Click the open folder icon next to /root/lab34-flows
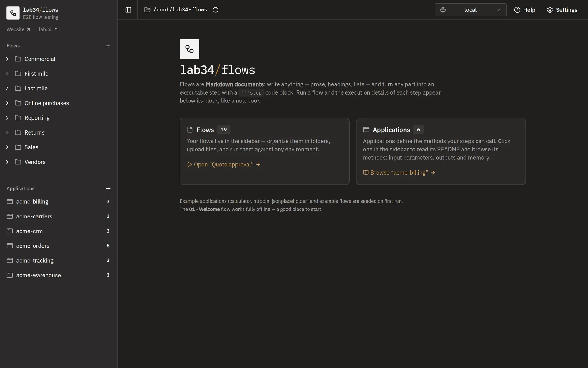588x368 pixels. pos(147,10)
